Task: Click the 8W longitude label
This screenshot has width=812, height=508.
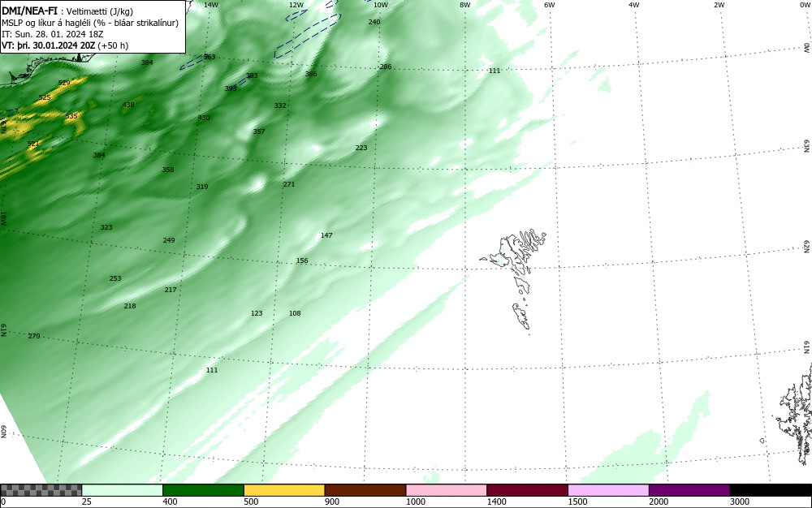Action: [x=465, y=5]
